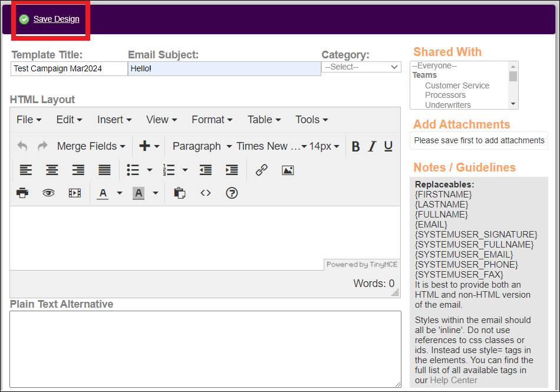Image resolution: width=560 pixels, height=392 pixels.
Task: Click the source code icon
Action: click(x=206, y=193)
